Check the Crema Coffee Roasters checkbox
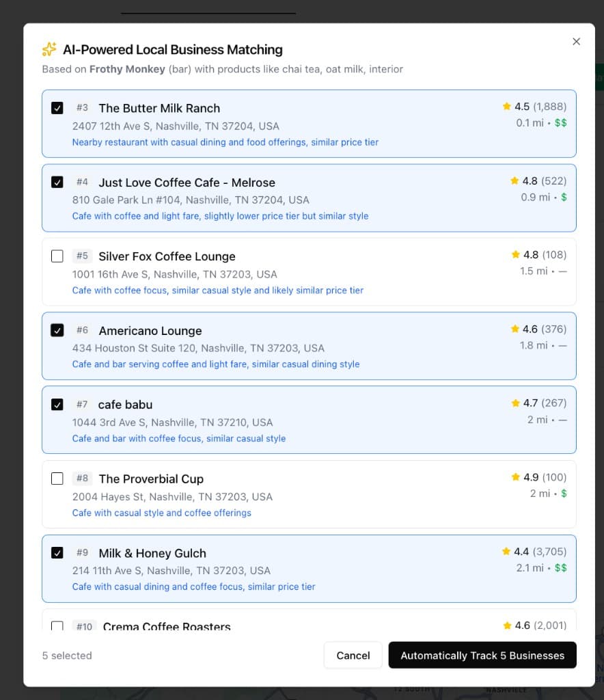Screen dimensions: 604x700 click(x=57, y=625)
